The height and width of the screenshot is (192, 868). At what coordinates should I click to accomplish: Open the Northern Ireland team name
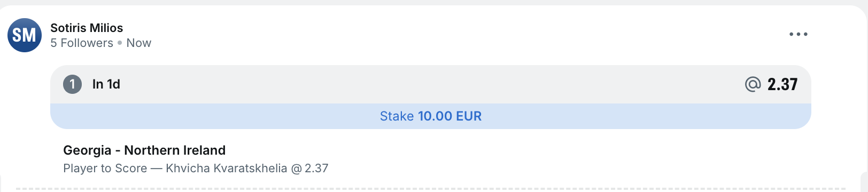[x=175, y=150]
